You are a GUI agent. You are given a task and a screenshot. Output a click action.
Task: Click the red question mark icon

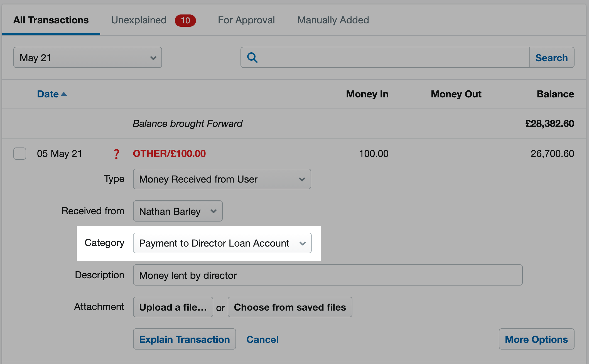coord(116,154)
